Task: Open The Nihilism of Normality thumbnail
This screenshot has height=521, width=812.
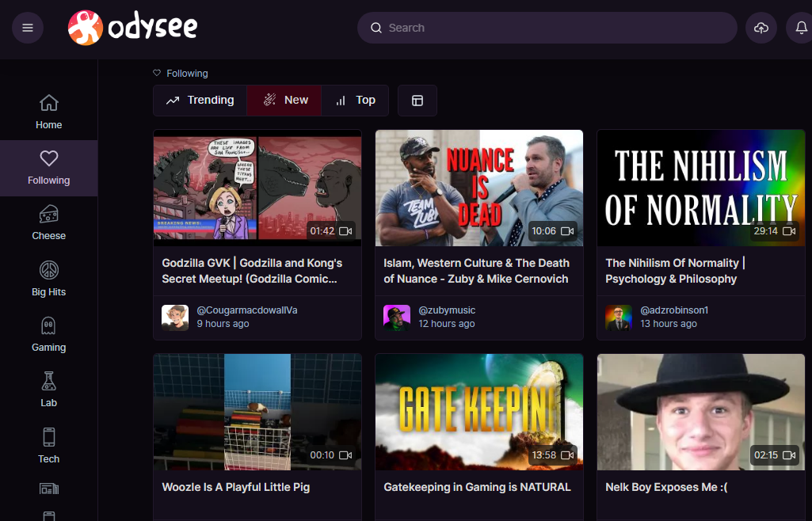Action: 700,188
